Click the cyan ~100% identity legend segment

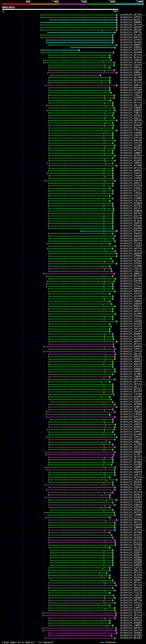(130, 4)
